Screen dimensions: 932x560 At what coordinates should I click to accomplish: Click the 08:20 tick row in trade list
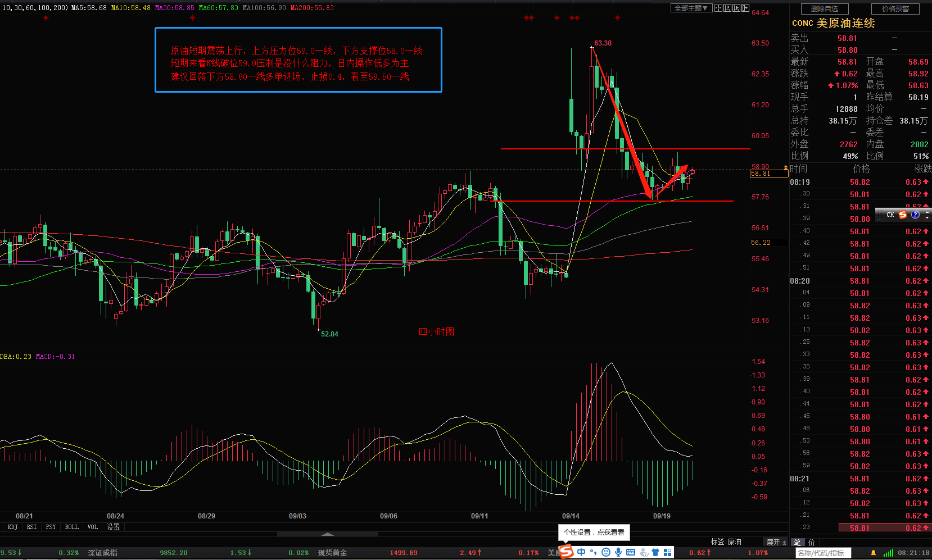pyautogui.click(x=861, y=281)
